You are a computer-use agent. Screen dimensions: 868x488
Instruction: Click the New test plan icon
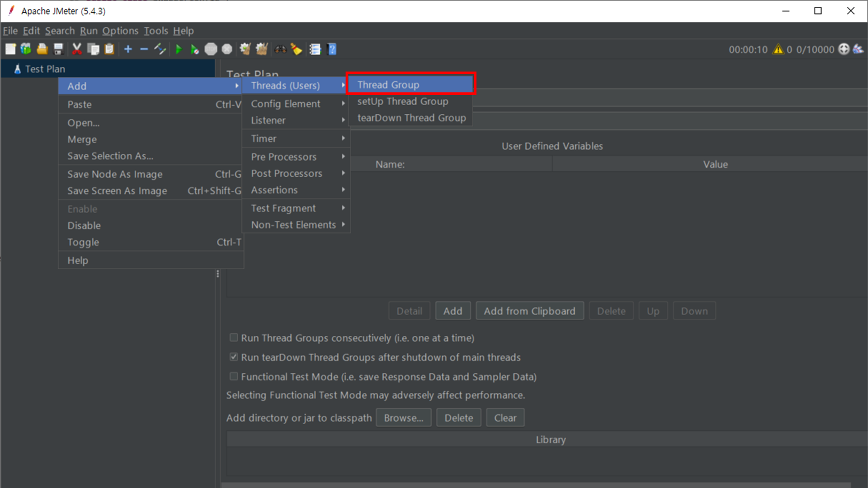click(10, 49)
